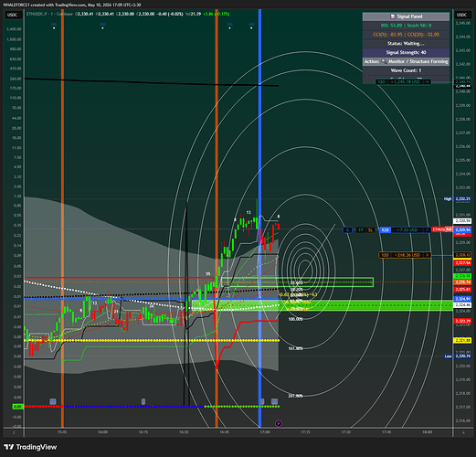
Task: Click the blue event marker near 16:15
Action: click(143, 401)
